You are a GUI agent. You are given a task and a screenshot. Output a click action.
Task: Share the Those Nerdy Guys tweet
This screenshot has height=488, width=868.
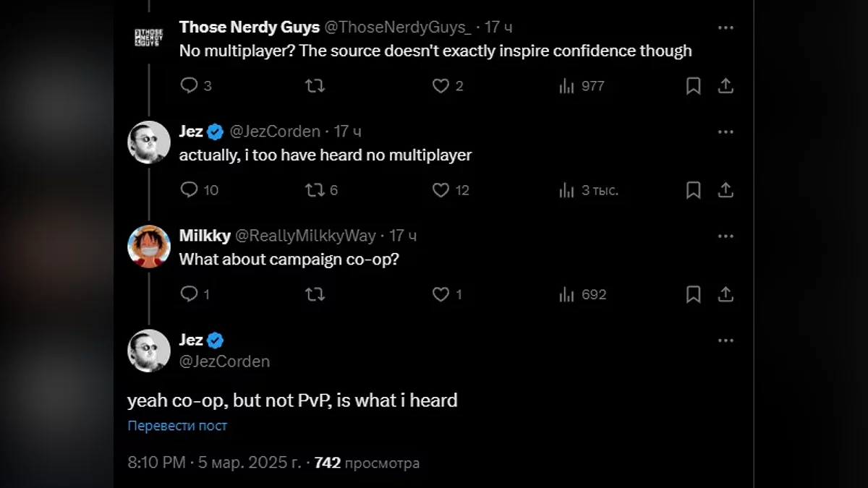(x=726, y=86)
